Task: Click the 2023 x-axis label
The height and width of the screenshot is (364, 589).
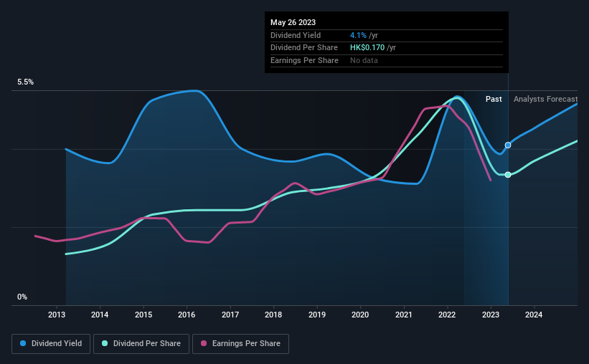Action: pos(491,315)
